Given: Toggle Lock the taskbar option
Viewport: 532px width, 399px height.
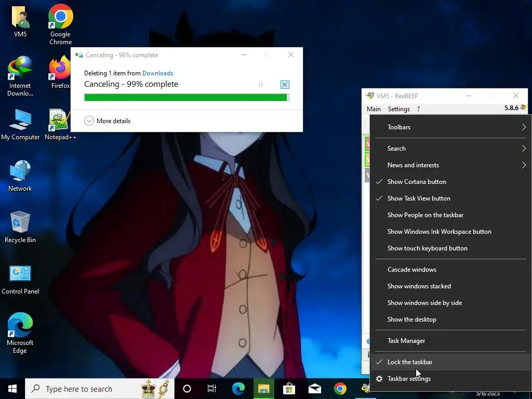Looking at the screenshot, I should [450, 362].
